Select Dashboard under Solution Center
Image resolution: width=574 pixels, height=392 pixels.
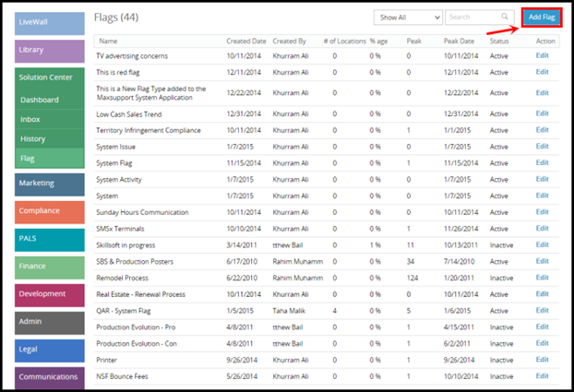[50, 100]
